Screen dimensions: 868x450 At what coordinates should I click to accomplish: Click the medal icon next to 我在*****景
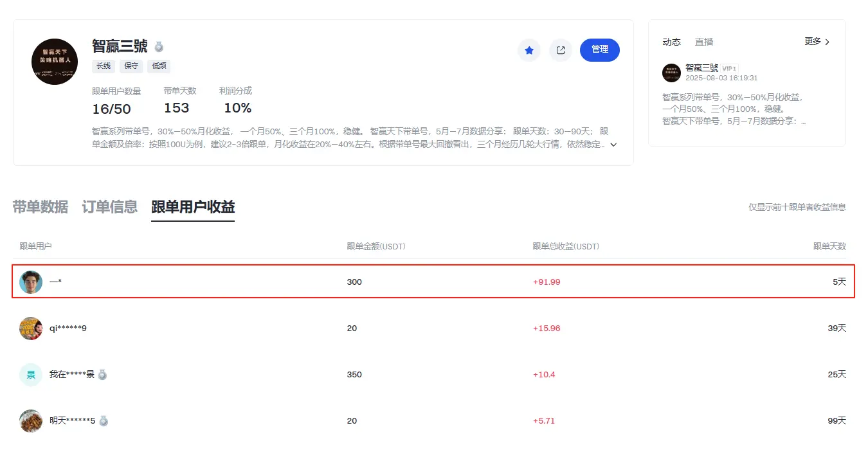point(102,374)
